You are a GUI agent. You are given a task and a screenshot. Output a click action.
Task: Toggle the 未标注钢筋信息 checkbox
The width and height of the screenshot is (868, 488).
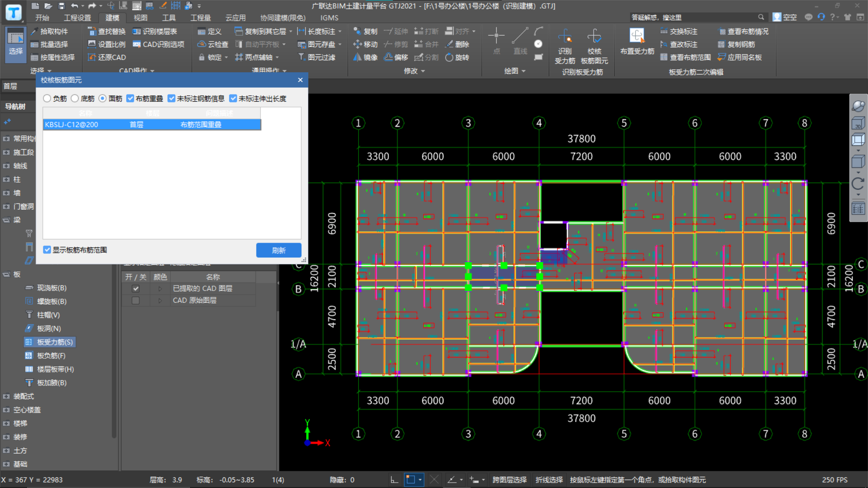171,99
